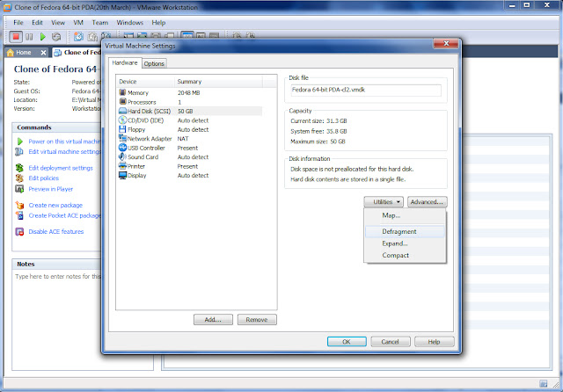Click the icon beside Preview in Player
The image size is (563, 392).
[x=19, y=189]
